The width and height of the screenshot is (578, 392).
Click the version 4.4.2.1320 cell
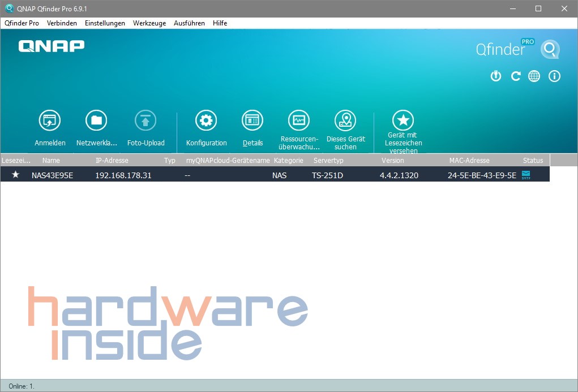[x=399, y=176]
